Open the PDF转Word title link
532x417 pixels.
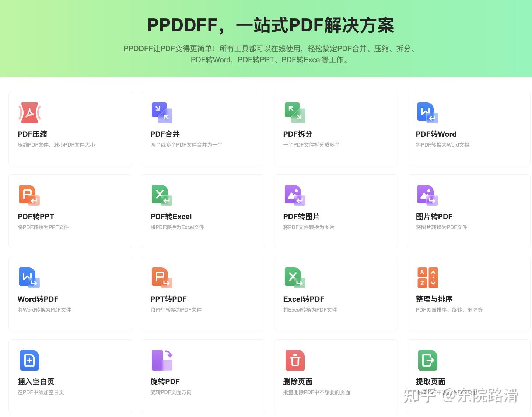coord(436,134)
